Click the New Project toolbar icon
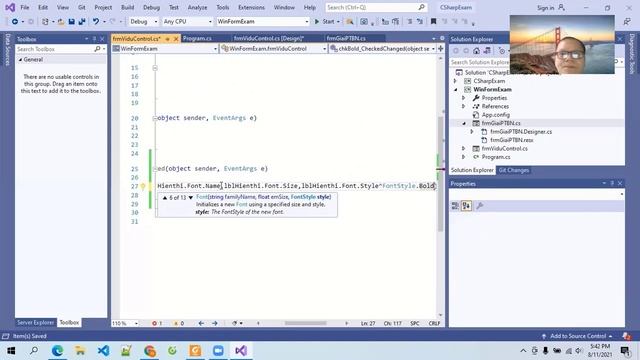640x360 pixels. click(x=45, y=22)
